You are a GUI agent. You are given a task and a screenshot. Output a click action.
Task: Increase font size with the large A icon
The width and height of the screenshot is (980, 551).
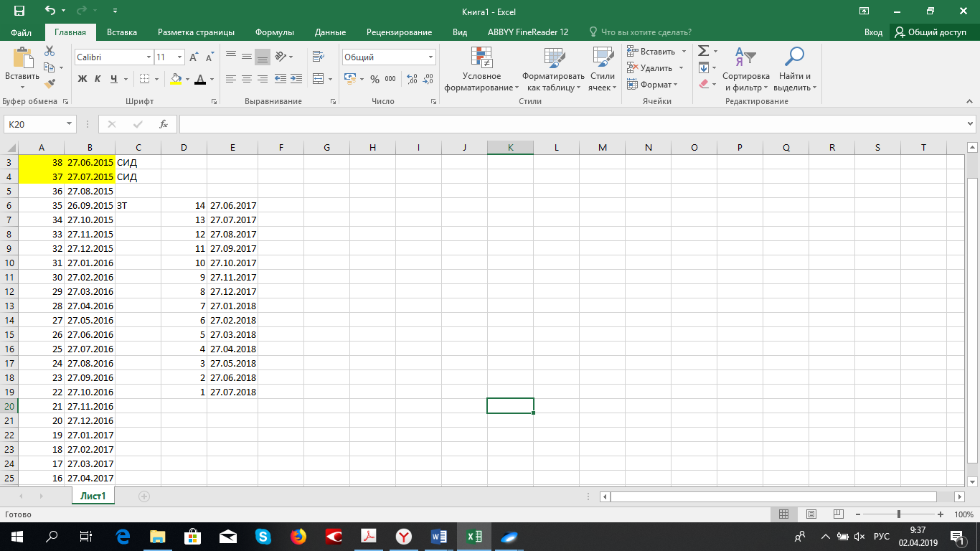[x=194, y=57]
